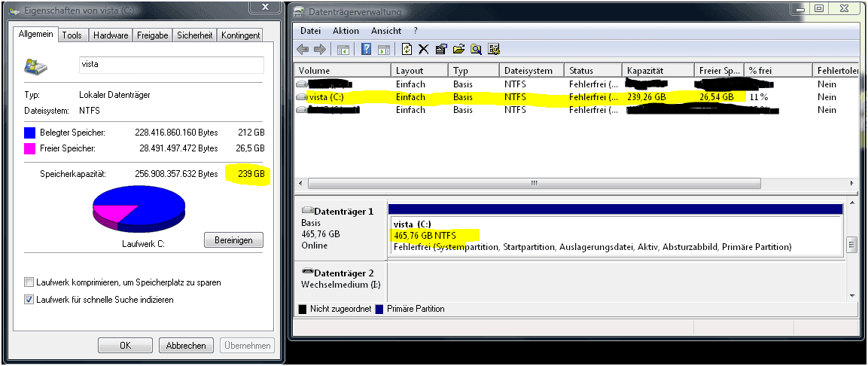Open the Freigabe tab

153,35
